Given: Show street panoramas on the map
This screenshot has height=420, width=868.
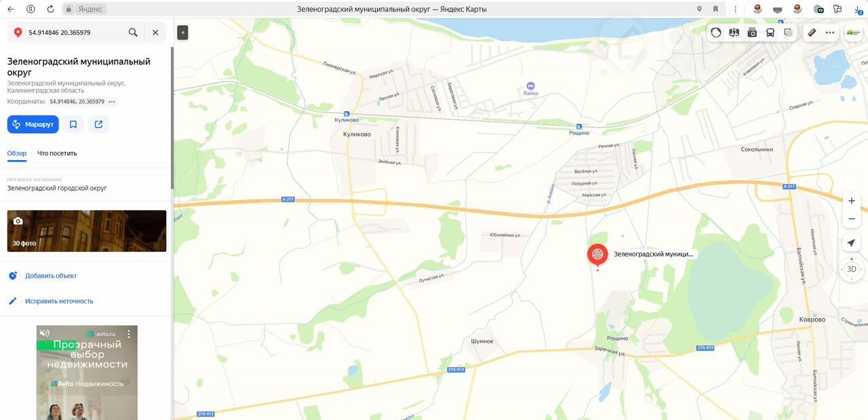Looking at the screenshot, I should 734,33.
